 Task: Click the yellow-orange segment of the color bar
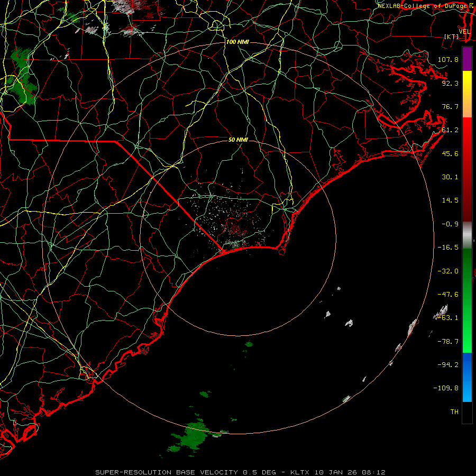467,95
